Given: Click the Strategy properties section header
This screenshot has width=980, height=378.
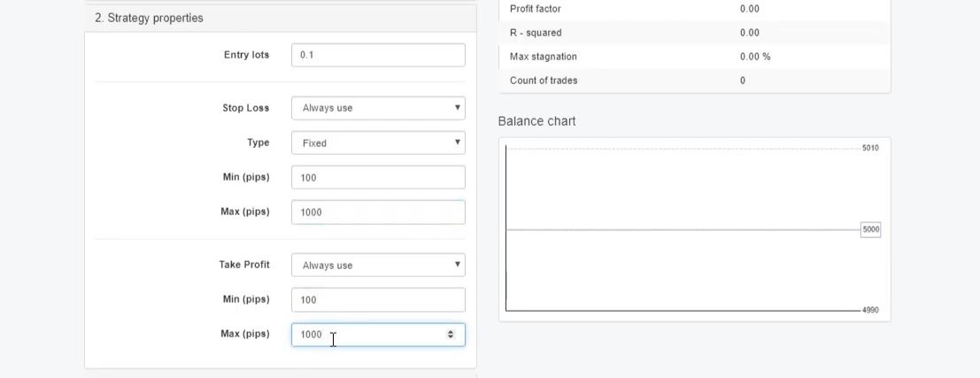Looking at the screenshot, I should pyautogui.click(x=149, y=18).
